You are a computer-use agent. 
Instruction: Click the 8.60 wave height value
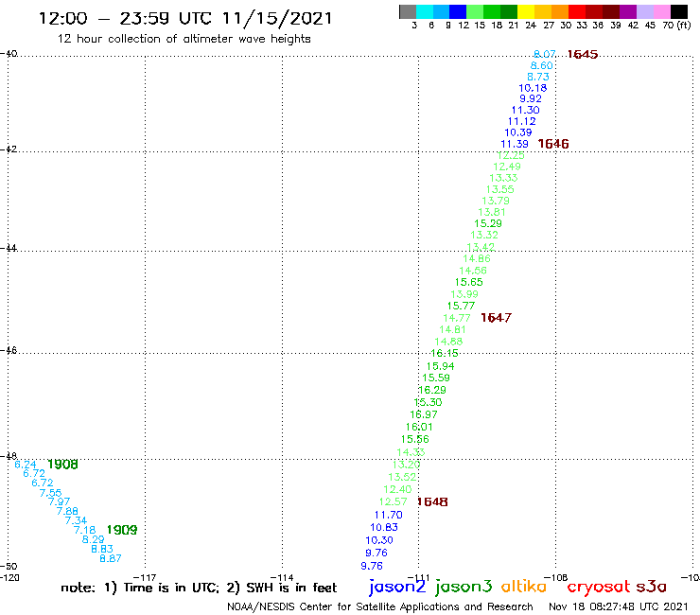point(541,65)
